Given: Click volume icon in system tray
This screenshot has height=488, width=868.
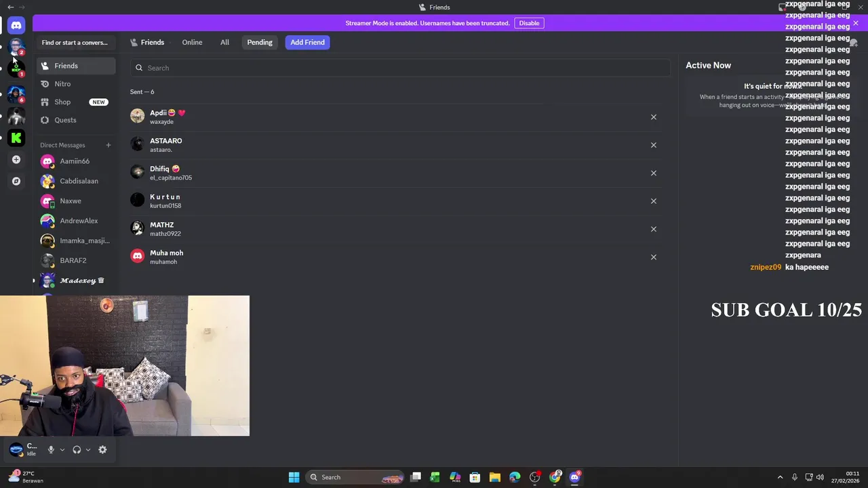Looking at the screenshot, I should point(820,477).
